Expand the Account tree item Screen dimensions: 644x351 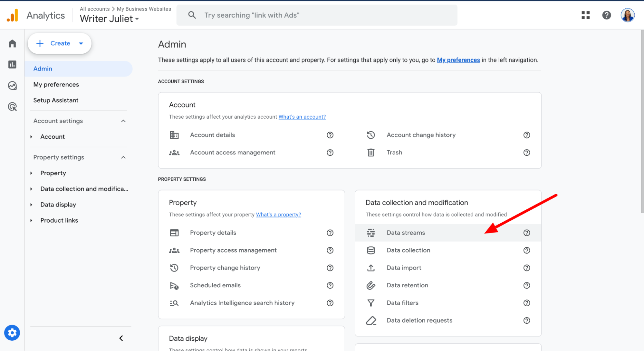click(31, 137)
